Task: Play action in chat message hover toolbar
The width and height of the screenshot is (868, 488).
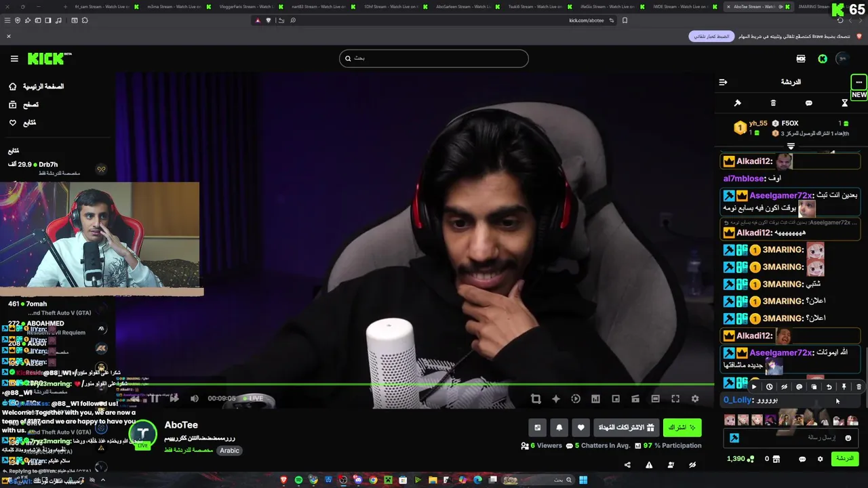Action: 754,387
